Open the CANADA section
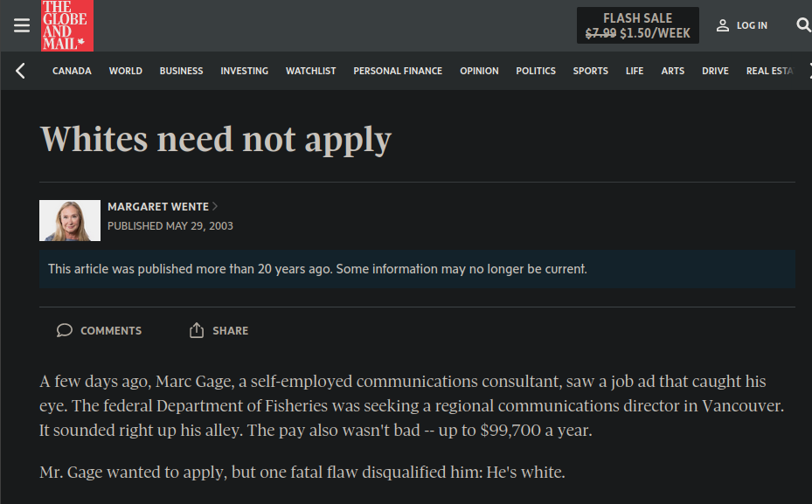This screenshot has width=812, height=504. (72, 71)
